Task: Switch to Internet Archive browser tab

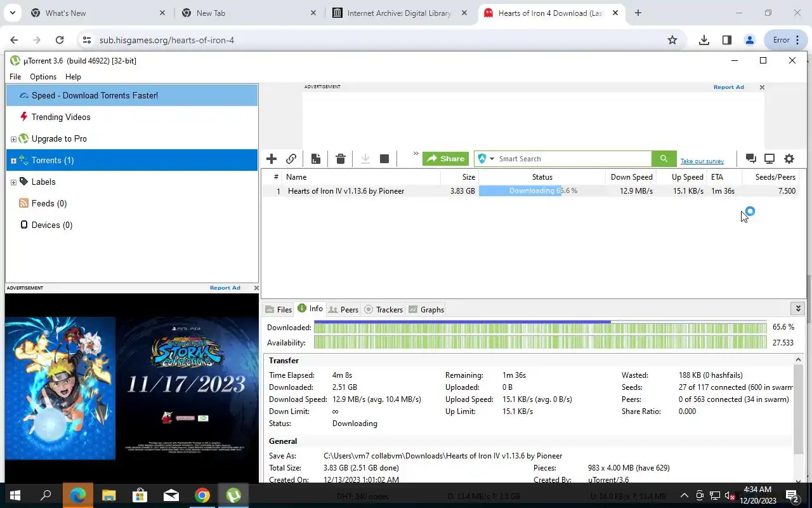Action: click(400, 13)
